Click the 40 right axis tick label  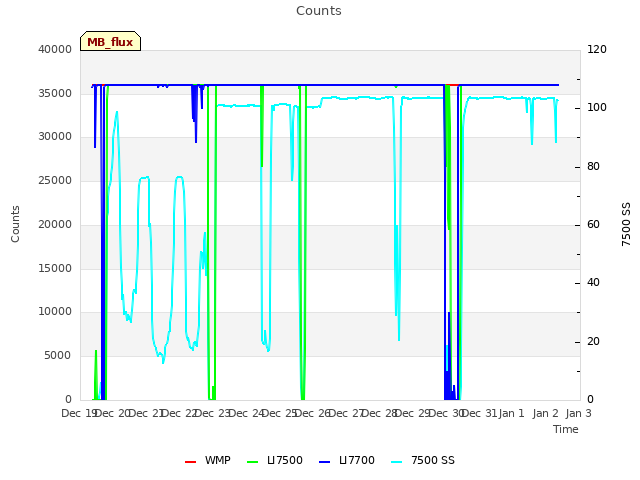click(x=593, y=283)
